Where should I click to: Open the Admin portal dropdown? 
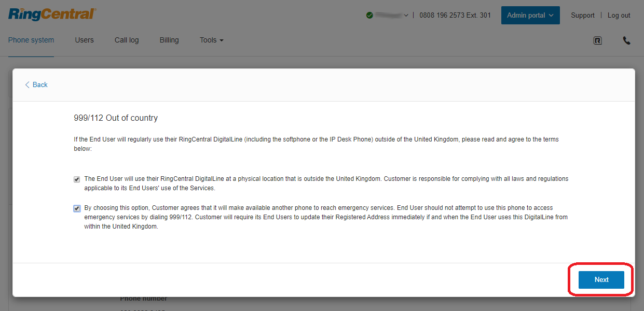(530, 16)
